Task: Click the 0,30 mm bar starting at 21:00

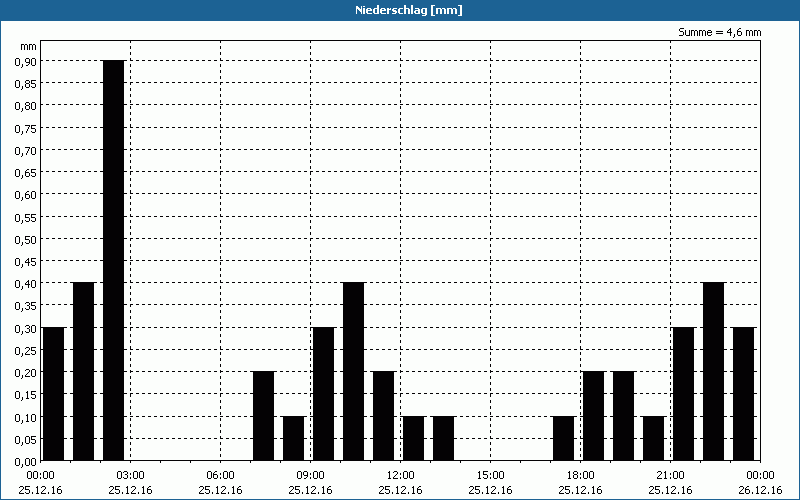Action: point(684,393)
